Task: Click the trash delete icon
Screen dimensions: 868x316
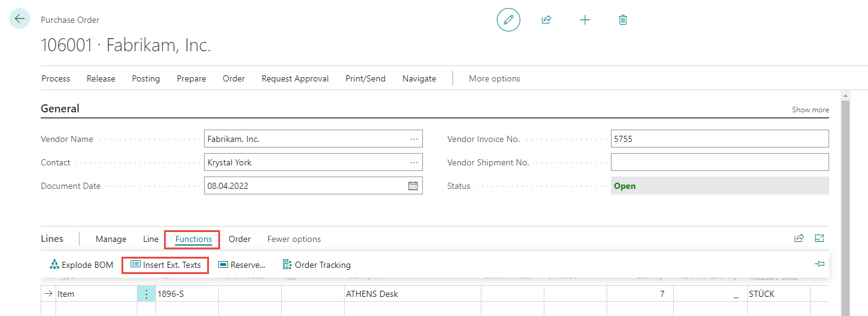Action: click(x=623, y=20)
